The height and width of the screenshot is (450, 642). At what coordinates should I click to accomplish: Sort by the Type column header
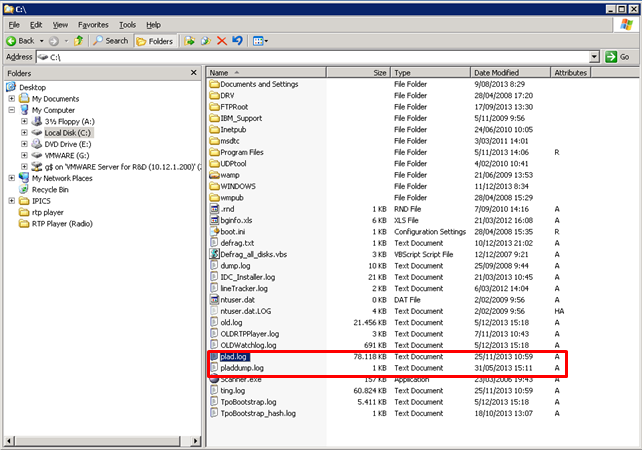[x=430, y=73]
